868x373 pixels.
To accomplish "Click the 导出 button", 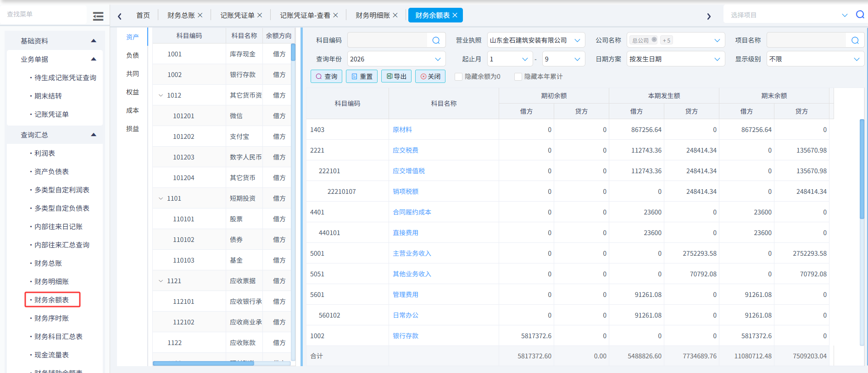I will tap(396, 77).
